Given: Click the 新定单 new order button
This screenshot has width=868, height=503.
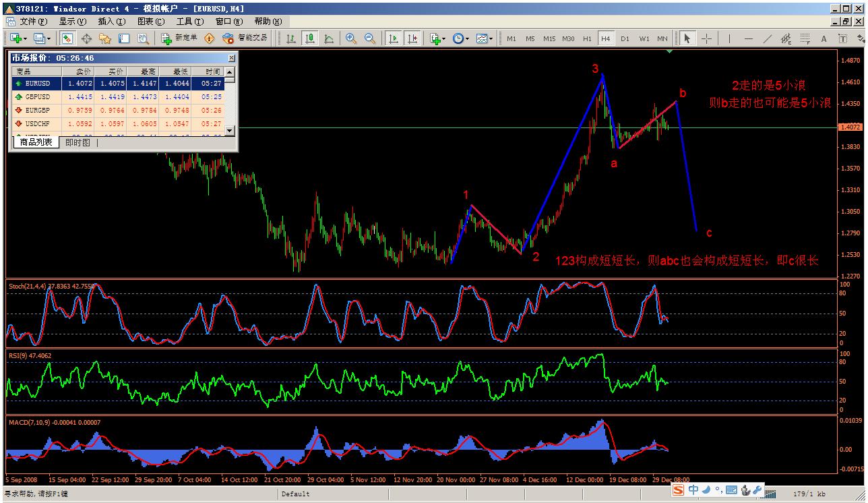Looking at the screenshot, I should tap(179, 38).
